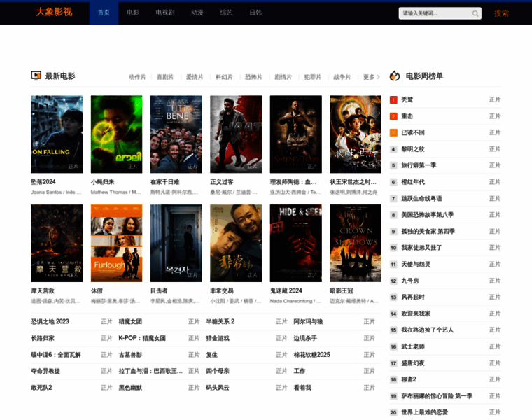Open 世界上最难的恋爱 in ranking
This screenshot has height=420, width=532.
click(x=424, y=412)
